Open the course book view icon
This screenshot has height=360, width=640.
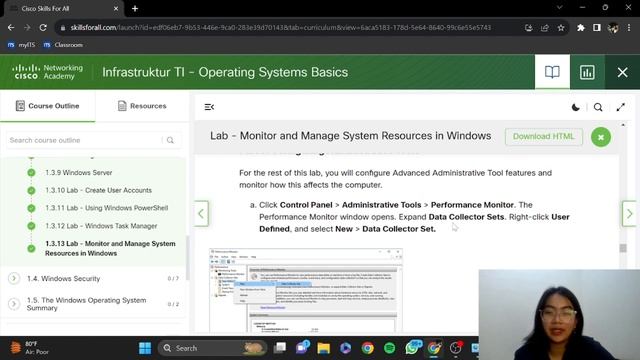[552, 72]
